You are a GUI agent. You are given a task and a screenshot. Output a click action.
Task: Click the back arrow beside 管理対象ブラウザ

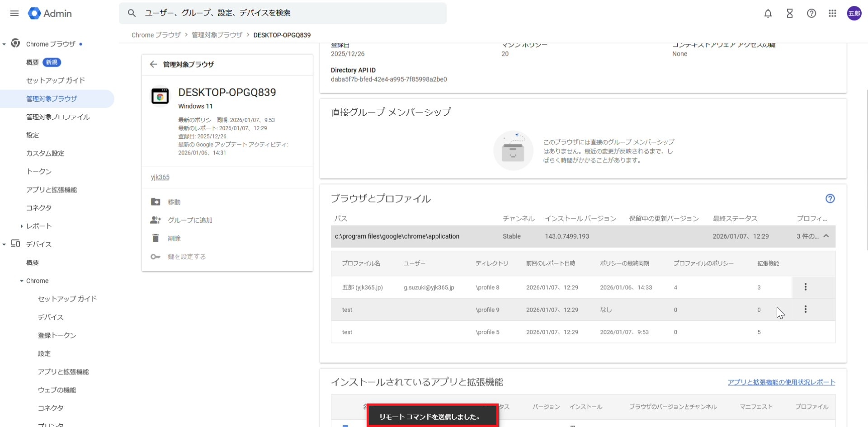(x=153, y=64)
